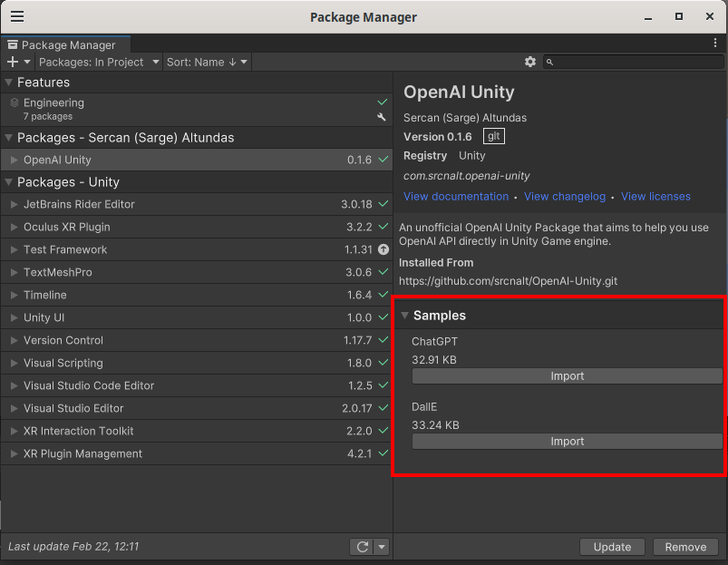This screenshot has width=728, height=565.
Task: Open the gear settings icon
Action: pyautogui.click(x=530, y=62)
